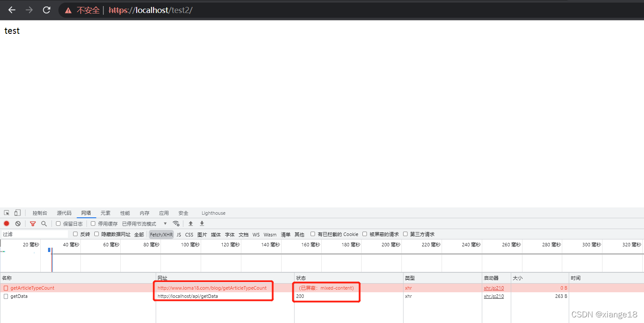The width and height of the screenshot is (644, 323).
Task: Select the getData request row
Action: (x=322, y=297)
